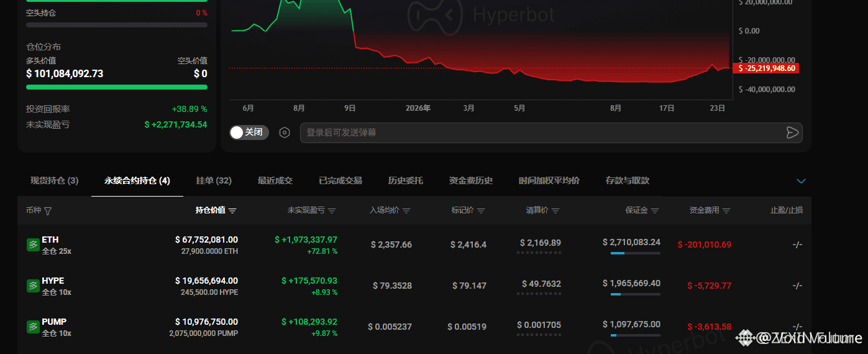The image size is (868, 354).
Task: Filter by 币种 funnel icon
Action: tap(48, 211)
